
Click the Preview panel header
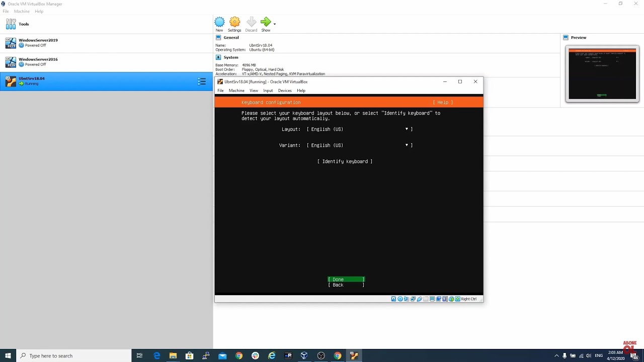[579, 38]
